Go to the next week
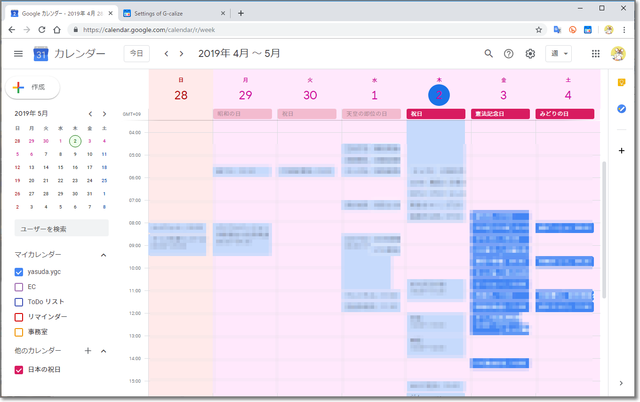The width and height of the screenshot is (640, 402). click(x=181, y=53)
